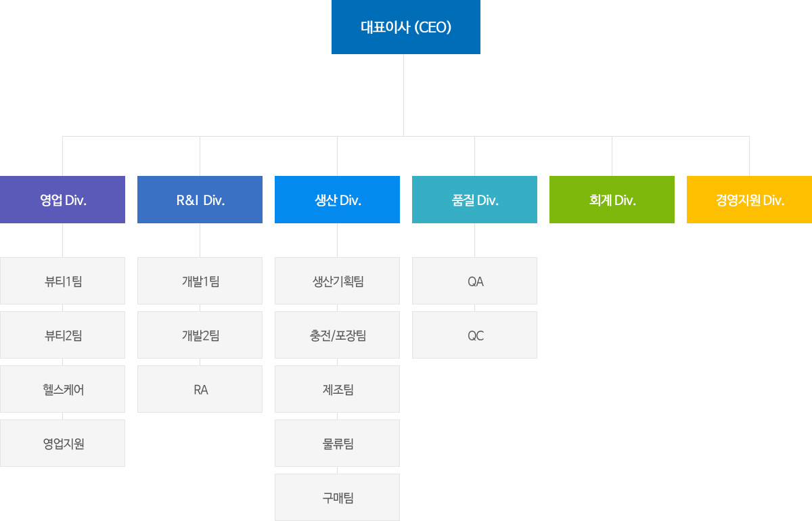Click the 개발2팀 team box

[200, 335]
